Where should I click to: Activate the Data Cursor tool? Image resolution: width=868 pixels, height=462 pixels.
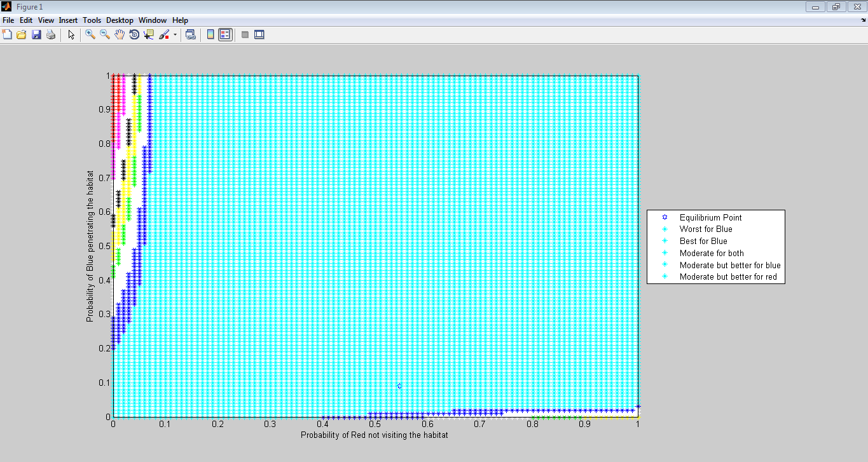(x=149, y=34)
